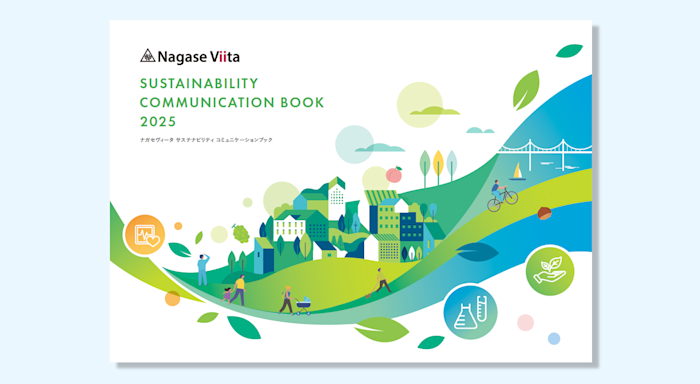Click the three trees on the hilltop

point(438,168)
